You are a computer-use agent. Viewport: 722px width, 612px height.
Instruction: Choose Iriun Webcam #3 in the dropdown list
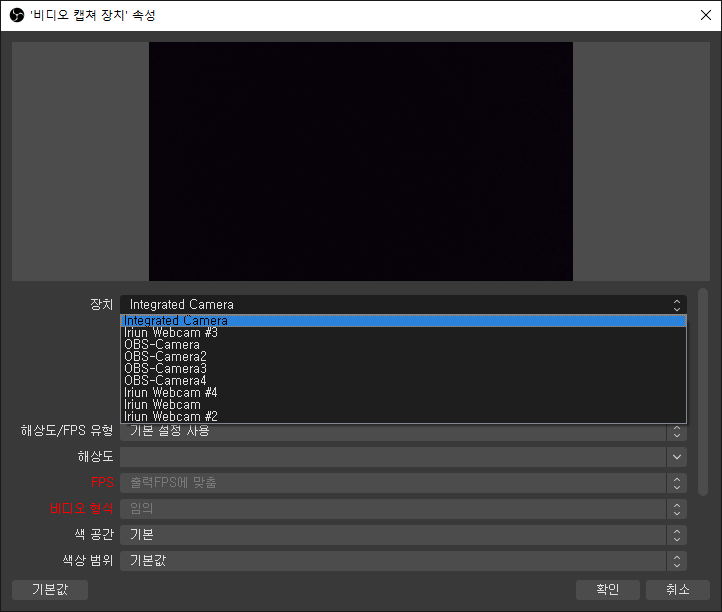(403, 332)
